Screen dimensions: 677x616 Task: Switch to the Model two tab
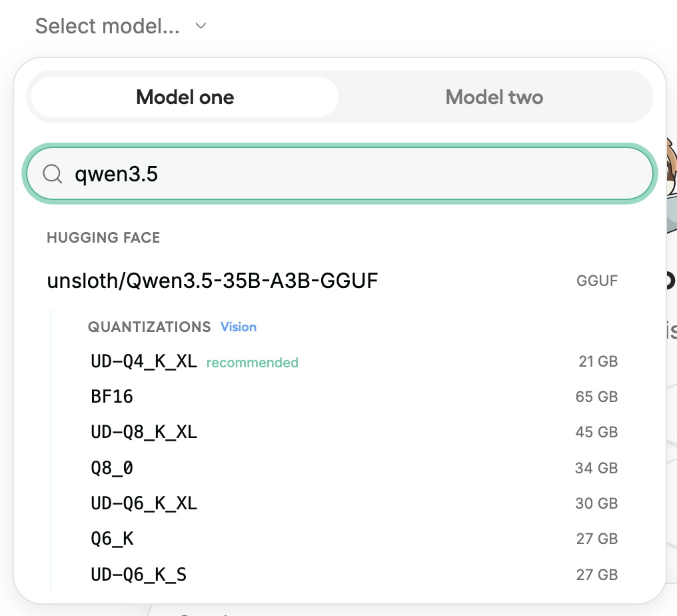(494, 97)
